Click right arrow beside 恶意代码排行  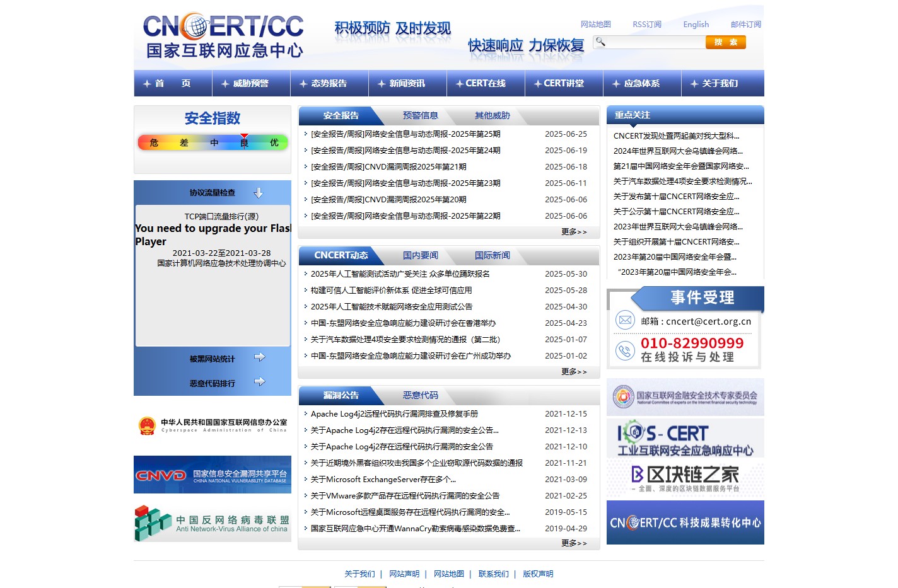click(259, 381)
